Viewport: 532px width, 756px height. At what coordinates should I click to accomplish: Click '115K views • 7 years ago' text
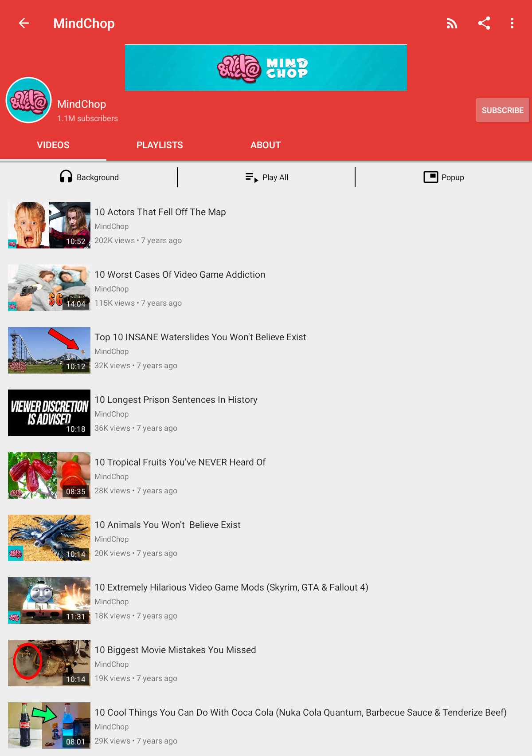(138, 303)
